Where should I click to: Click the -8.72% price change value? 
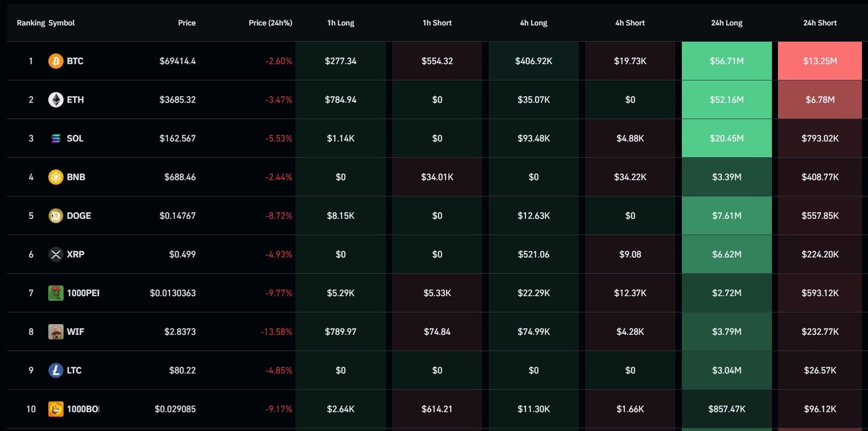click(x=279, y=215)
